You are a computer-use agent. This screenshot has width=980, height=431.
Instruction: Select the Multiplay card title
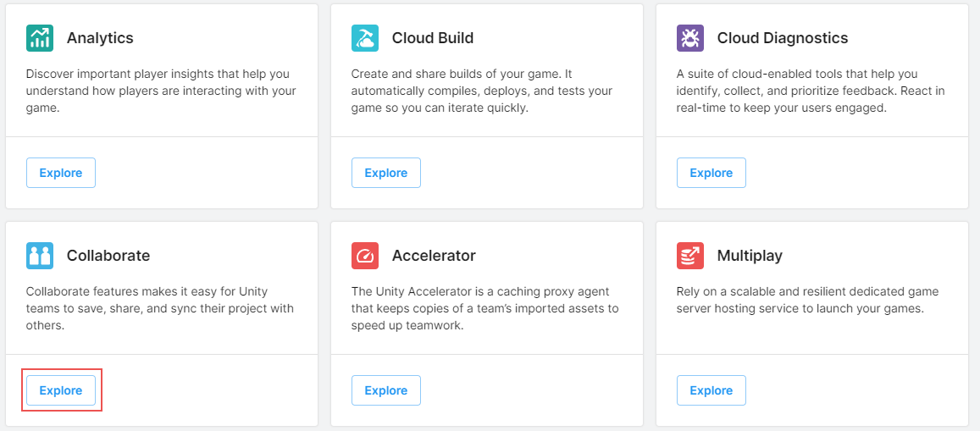[750, 256]
